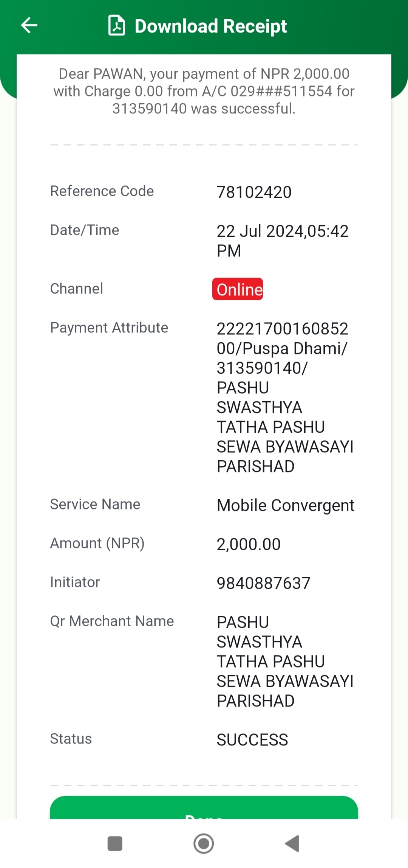Screen dimensions: 408x868
Task: Tap the Reference Code label
Action: (102, 191)
